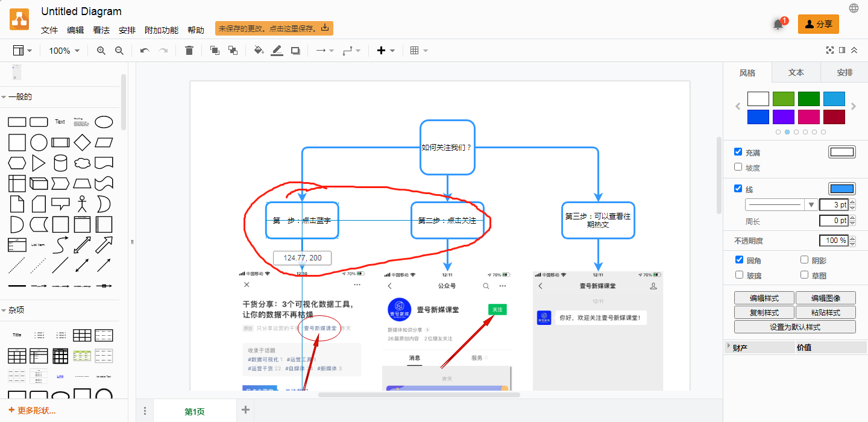Open the connection arrow style dropdown
The height and width of the screenshot is (422, 868).
(325, 51)
